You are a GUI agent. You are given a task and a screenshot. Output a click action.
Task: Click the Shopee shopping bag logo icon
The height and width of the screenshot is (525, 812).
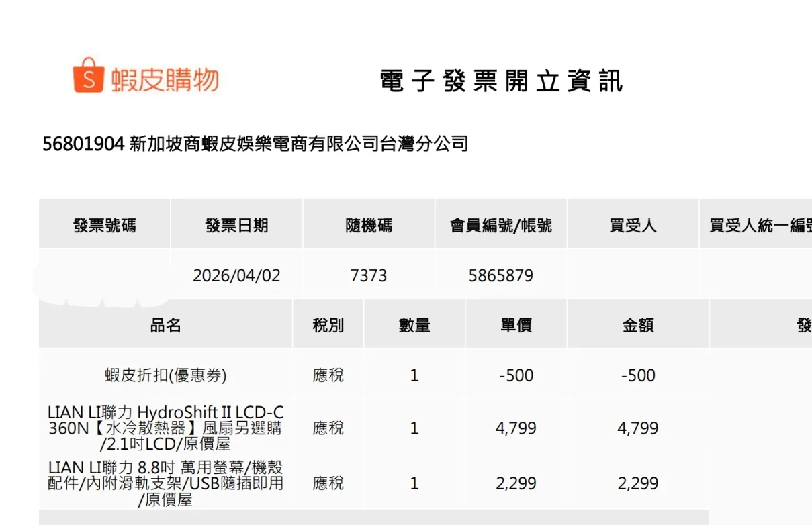[x=89, y=75]
